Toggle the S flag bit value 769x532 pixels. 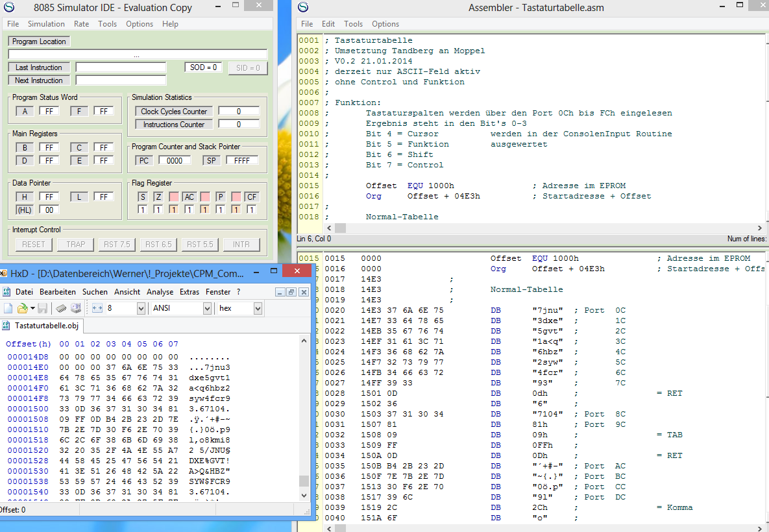pyautogui.click(x=142, y=210)
